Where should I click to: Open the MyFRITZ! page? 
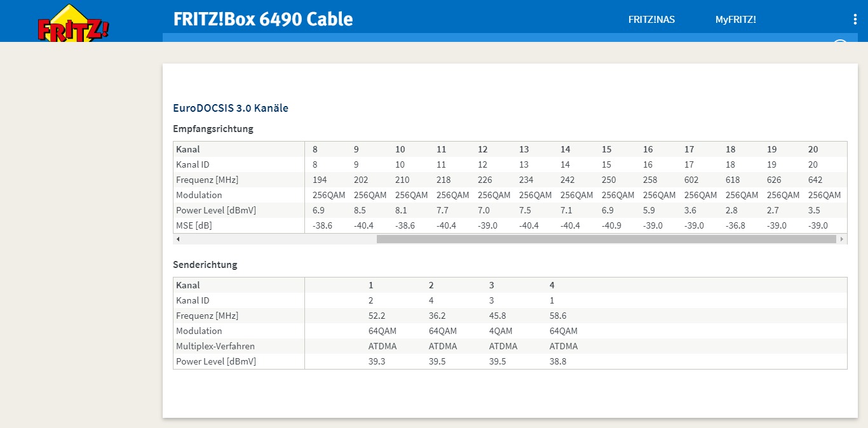[735, 20]
